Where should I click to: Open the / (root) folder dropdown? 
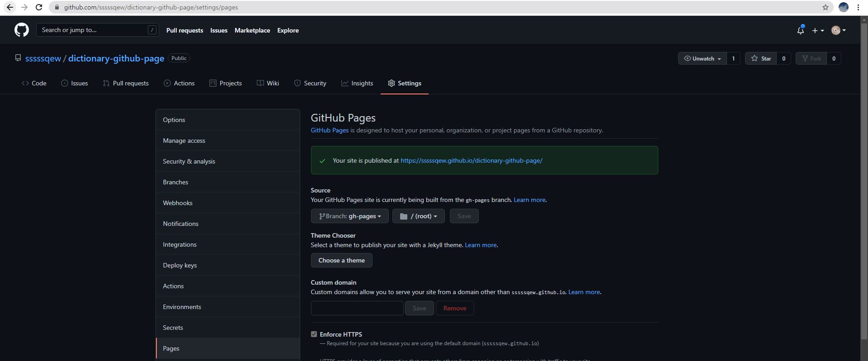tap(419, 216)
